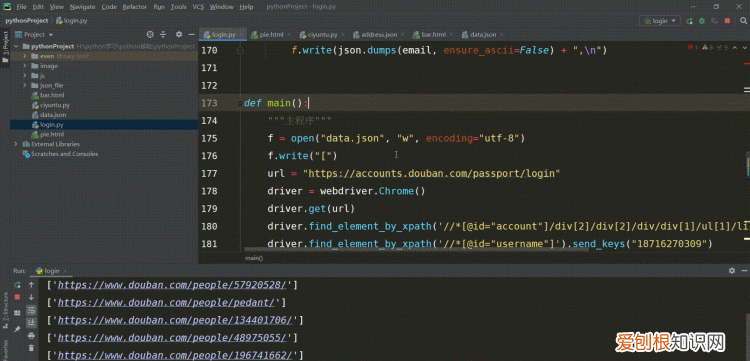Go down the stack trace with down arrow
The width and height of the screenshot is (750, 361).
(31, 297)
